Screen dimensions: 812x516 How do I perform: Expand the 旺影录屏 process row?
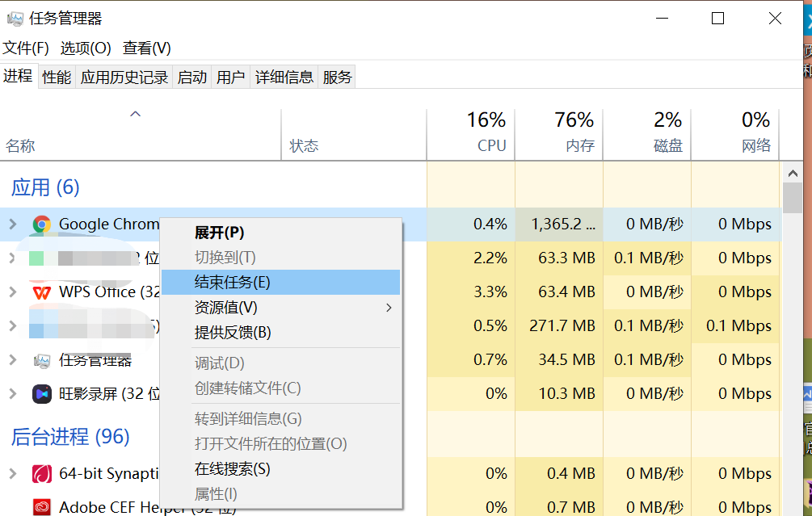[13, 394]
